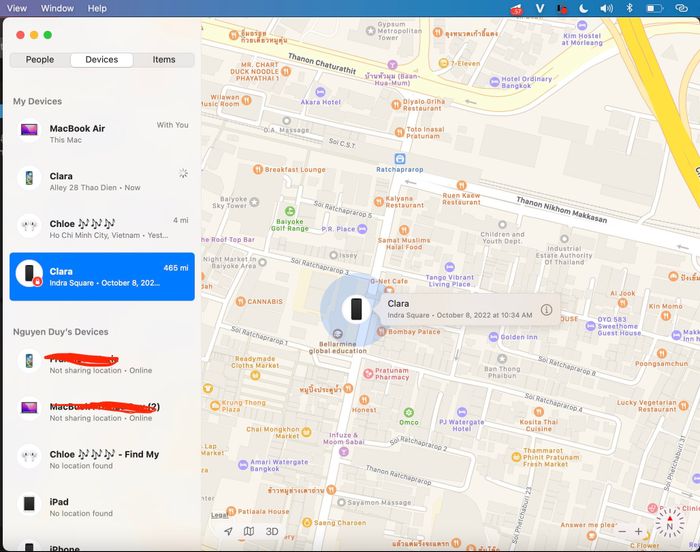This screenshot has height=552, width=700.
Task: Click the Omco marker on map
Action: point(408,412)
